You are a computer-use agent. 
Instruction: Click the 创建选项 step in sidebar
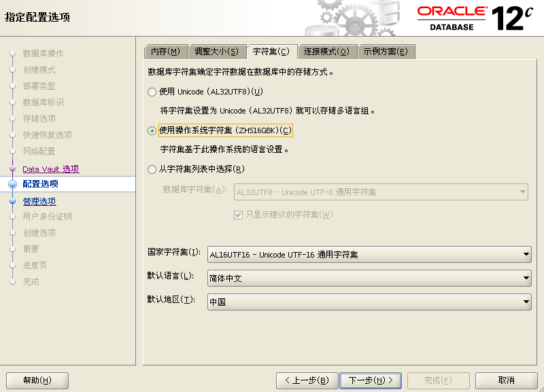(x=39, y=233)
